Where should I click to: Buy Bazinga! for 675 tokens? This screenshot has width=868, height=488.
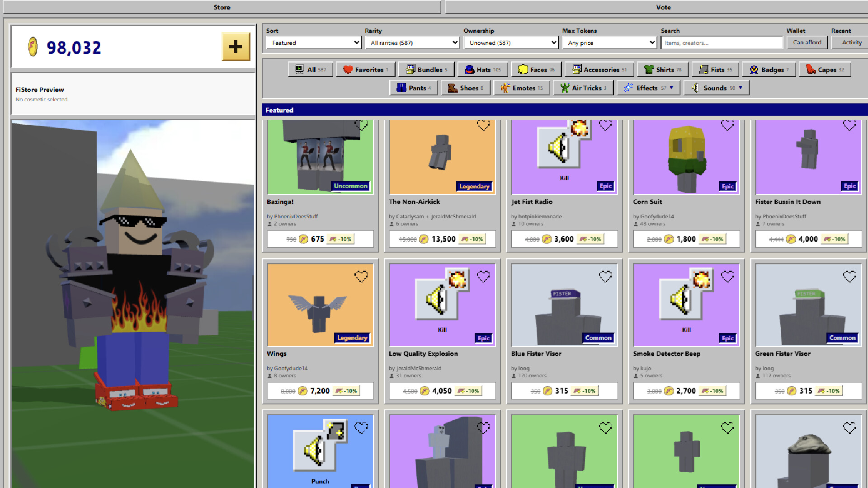tap(320, 239)
